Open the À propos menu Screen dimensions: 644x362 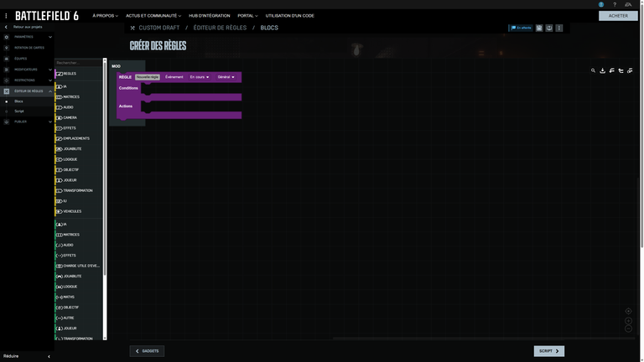(105, 15)
